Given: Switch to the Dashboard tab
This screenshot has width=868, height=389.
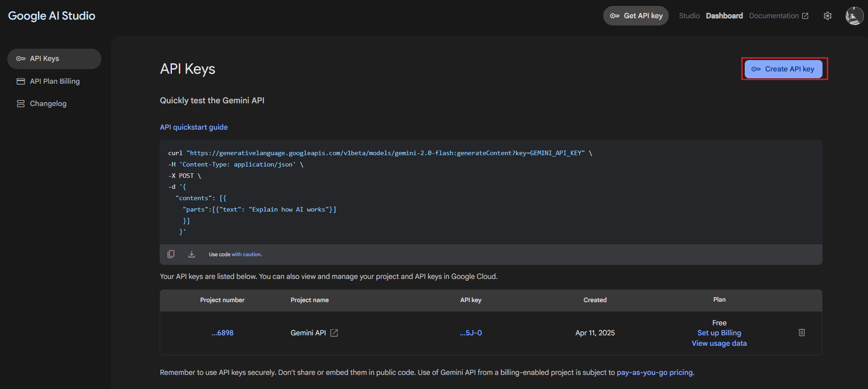Looking at the screenshot, I should point(724,15).
